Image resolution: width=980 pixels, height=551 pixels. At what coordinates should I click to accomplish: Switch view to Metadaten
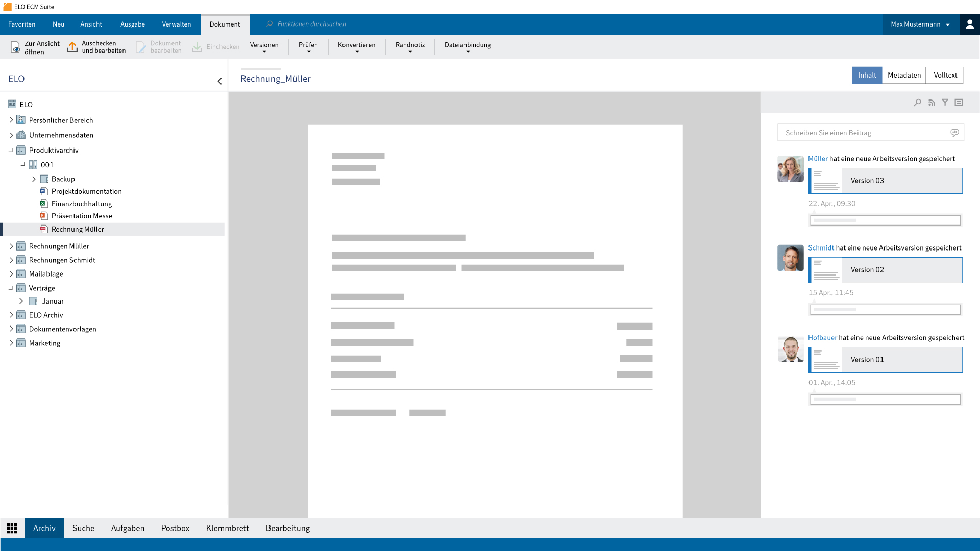(904, 75)
